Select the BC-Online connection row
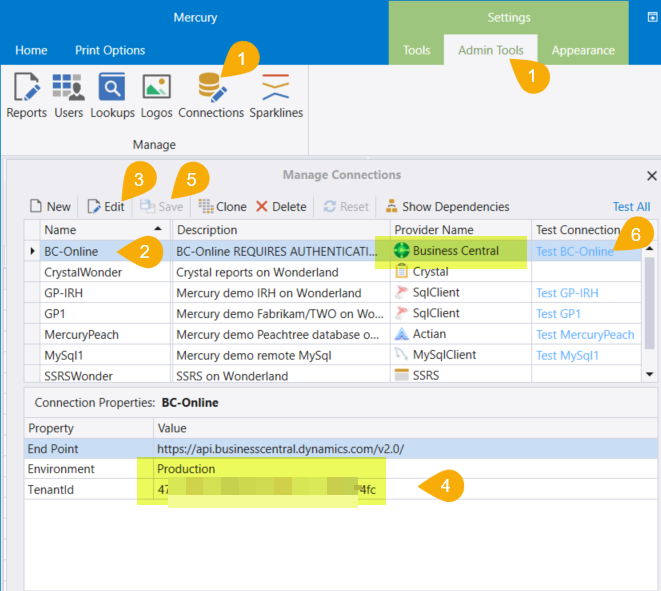 333,251
